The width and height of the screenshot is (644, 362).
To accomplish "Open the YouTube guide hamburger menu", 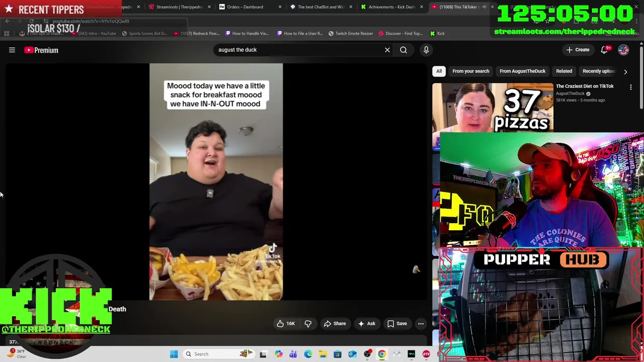I will pos(12,50).
